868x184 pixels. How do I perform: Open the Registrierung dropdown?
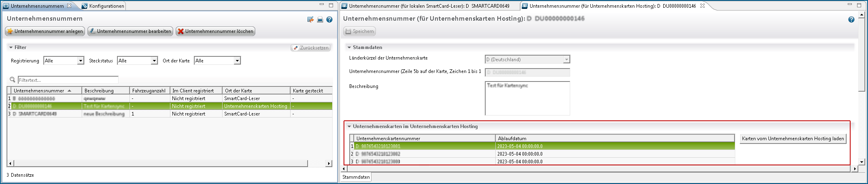[x=81, y=61]
